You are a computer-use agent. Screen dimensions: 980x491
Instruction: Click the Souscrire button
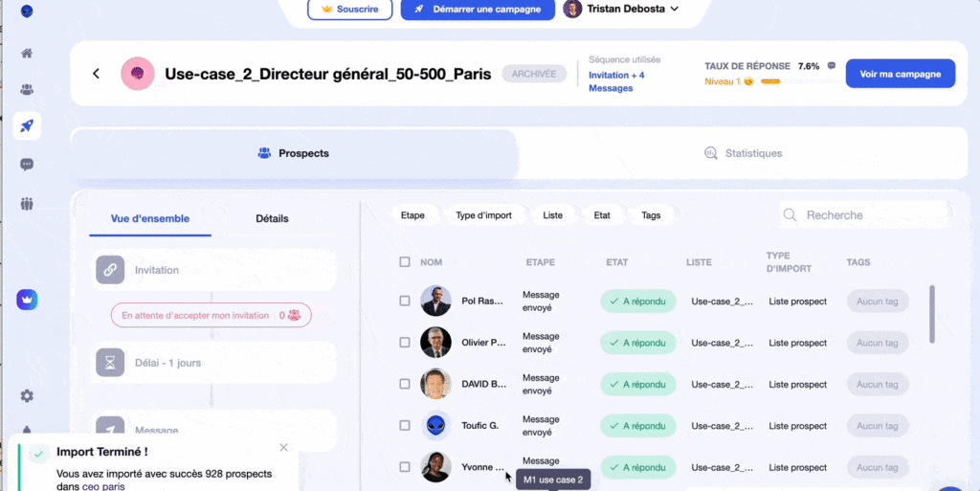(350, 10)
